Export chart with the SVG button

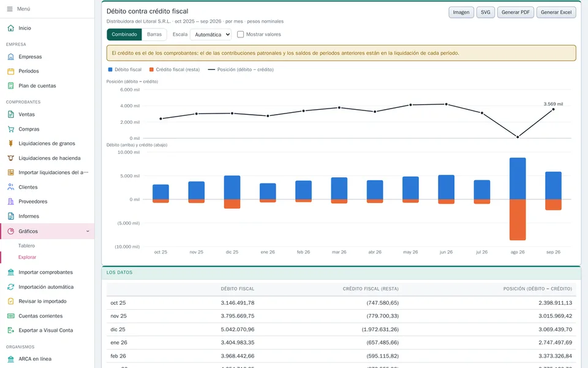pos(486,12)
